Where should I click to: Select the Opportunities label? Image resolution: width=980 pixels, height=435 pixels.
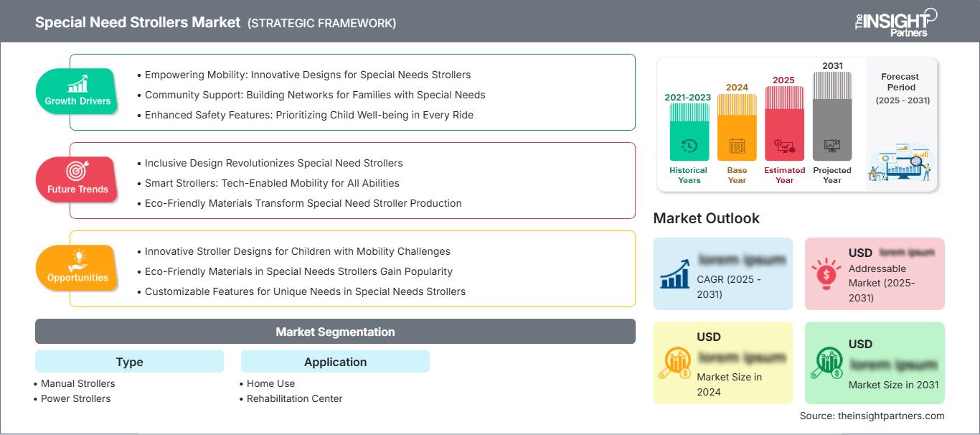[x=77, y=278]
